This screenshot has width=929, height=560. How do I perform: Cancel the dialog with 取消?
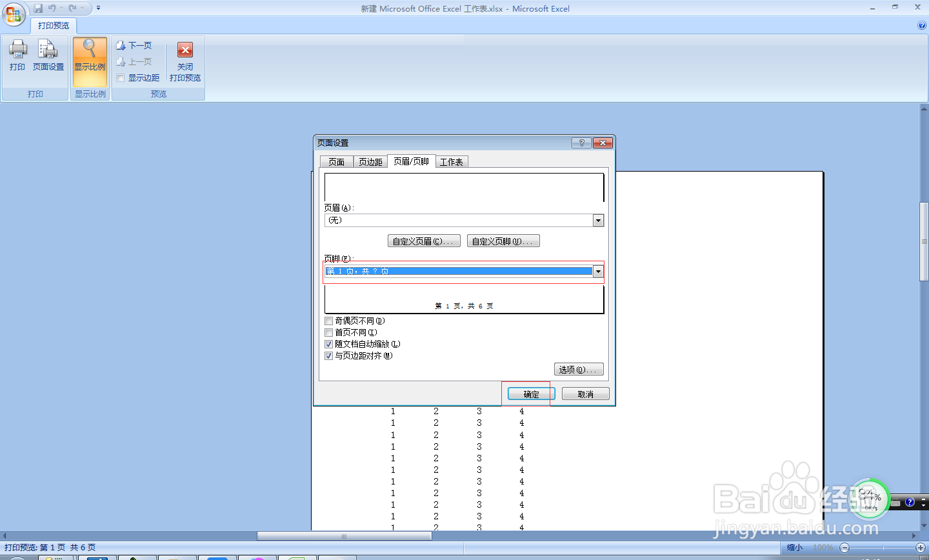pyautogui.click(x=585, y=394)
